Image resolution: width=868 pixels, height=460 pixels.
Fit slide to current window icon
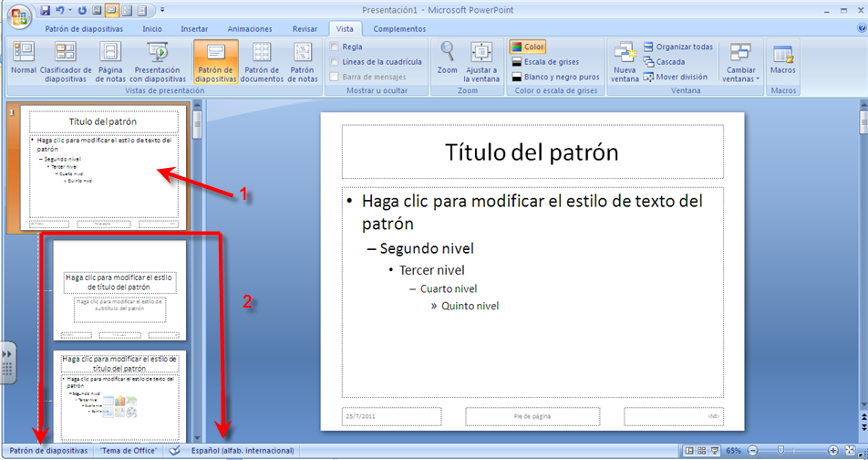click(x=851, y=451)
